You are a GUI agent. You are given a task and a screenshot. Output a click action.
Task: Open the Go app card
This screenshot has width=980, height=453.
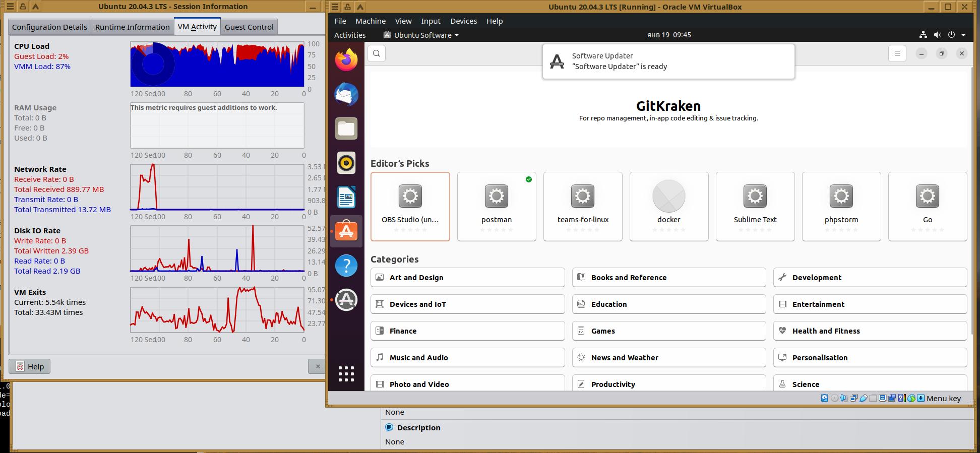(928, 207)
